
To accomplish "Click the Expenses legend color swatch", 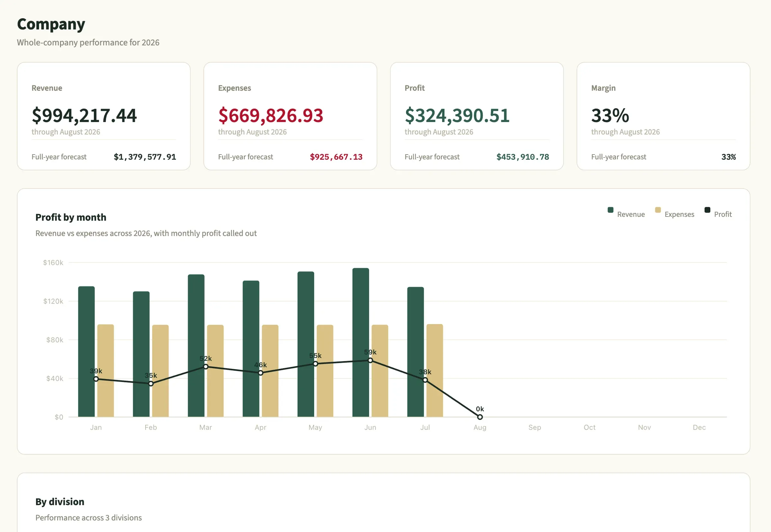I will tap(658, 210).
